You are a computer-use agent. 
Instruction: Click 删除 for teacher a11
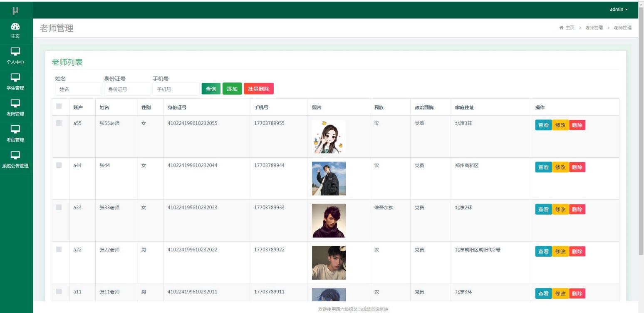click(577, 293)
